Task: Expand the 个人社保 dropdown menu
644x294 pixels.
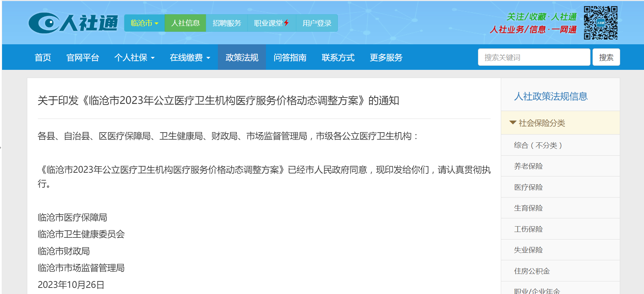Action: [x=134, y=58]
